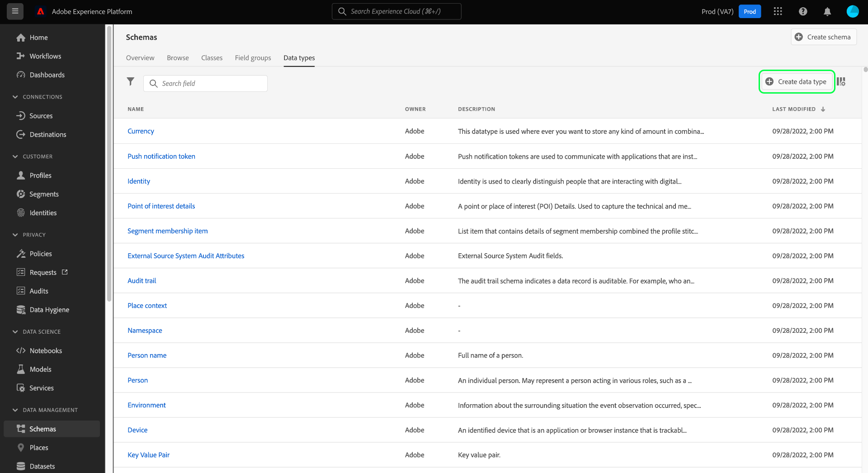Screen dimensions: 868x473
Task: Collapse the Data Science sidebar section
Action: tap(15, 331)
